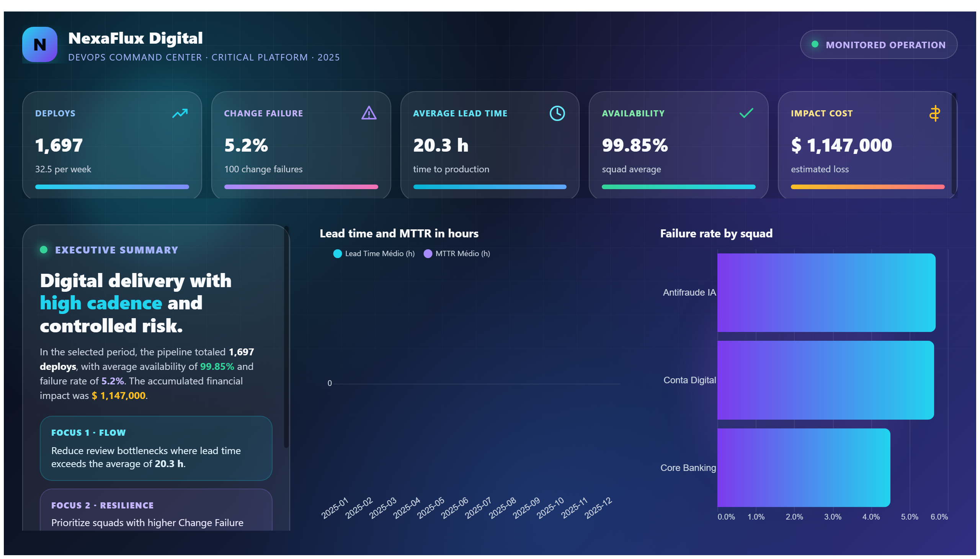This screenshot has width=980, height=559.
Task: Click the '100 change failures' text
Action: [x=263, y=169]
